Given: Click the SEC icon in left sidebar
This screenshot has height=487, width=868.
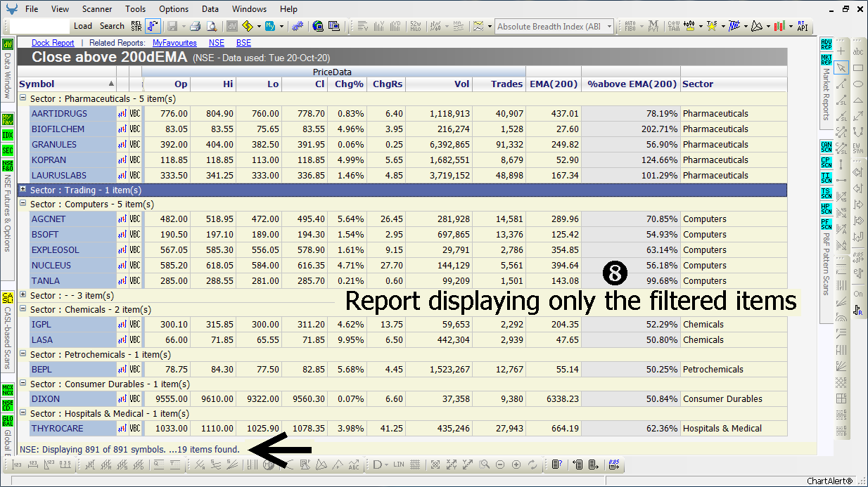Looking at the screenshot, I should point(8,150).
